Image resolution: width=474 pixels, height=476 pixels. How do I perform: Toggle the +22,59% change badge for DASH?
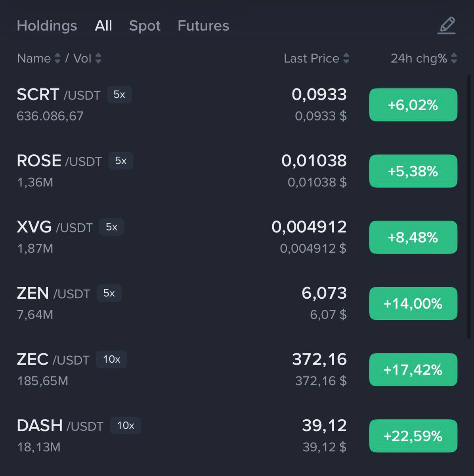pos(413,436)
